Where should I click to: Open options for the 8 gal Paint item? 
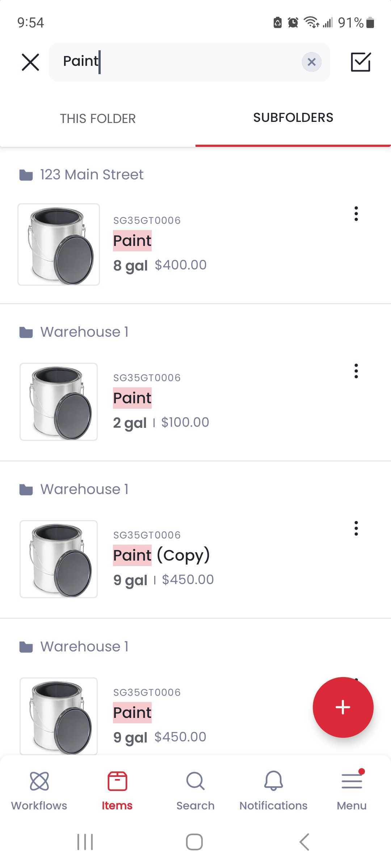pyautogui.click(x=356, y=214)
